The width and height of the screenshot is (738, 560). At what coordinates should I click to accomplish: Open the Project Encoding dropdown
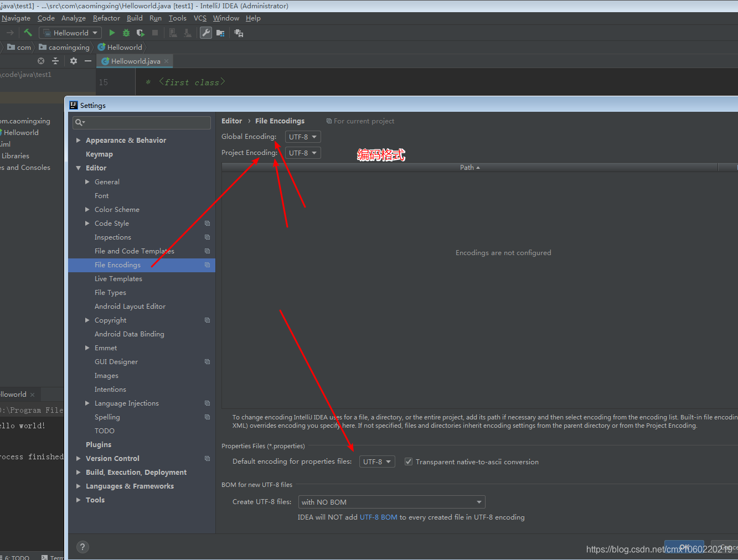point(303,153)
